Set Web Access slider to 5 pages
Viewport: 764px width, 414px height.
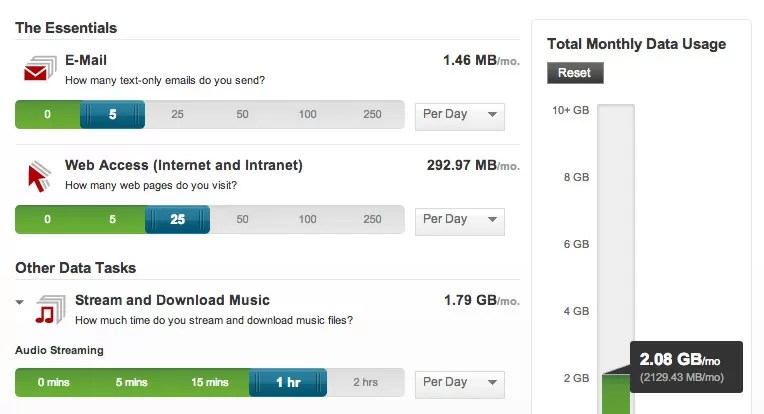113,219
